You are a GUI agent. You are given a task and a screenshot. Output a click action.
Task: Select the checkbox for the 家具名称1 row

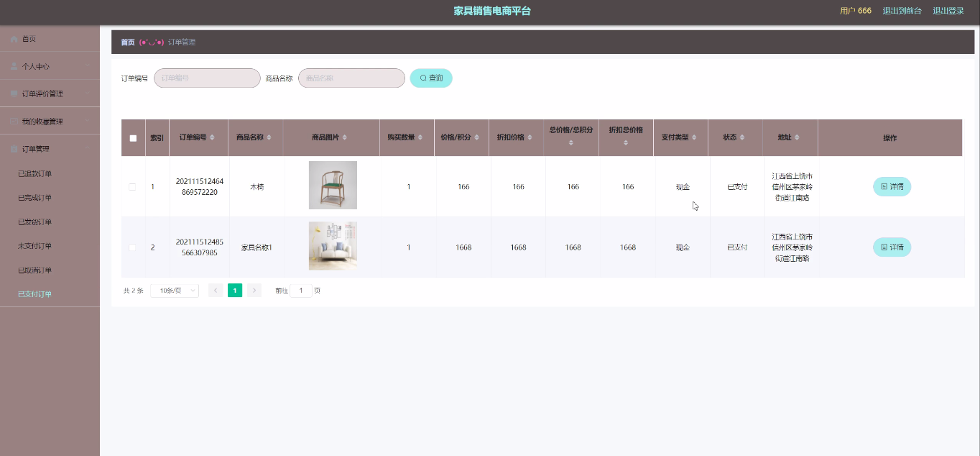tap(132, 247)
